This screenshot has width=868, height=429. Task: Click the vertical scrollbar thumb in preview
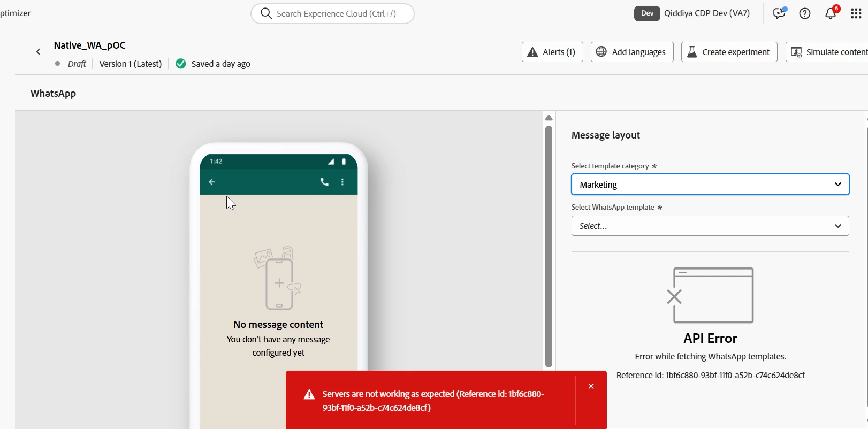pyautogui.click(x=549, y=246)
